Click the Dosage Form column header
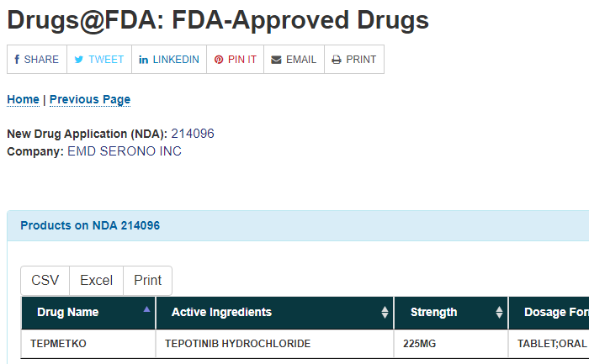Viewport: 589px width, 364px height. coord(549,312)
